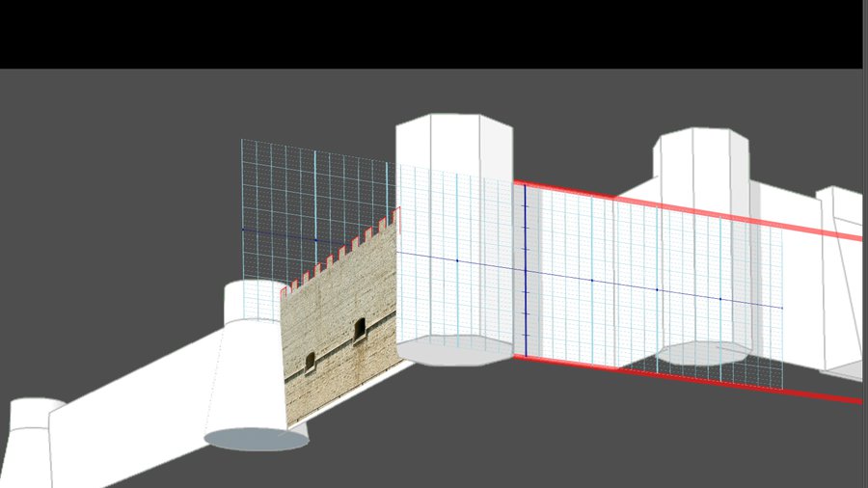Click the elliptical bottom of the small round tower
The width and height of the screenshot is (868, 488).
tap(256, 440)
